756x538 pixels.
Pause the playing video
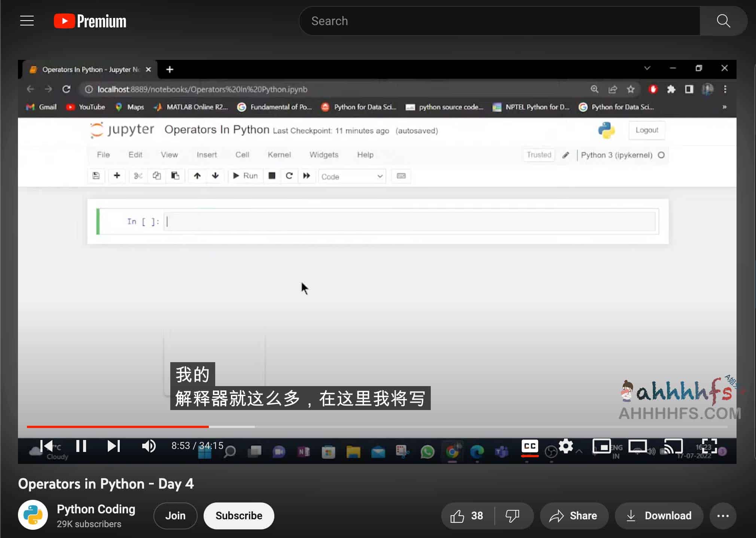tap(81, 446)
